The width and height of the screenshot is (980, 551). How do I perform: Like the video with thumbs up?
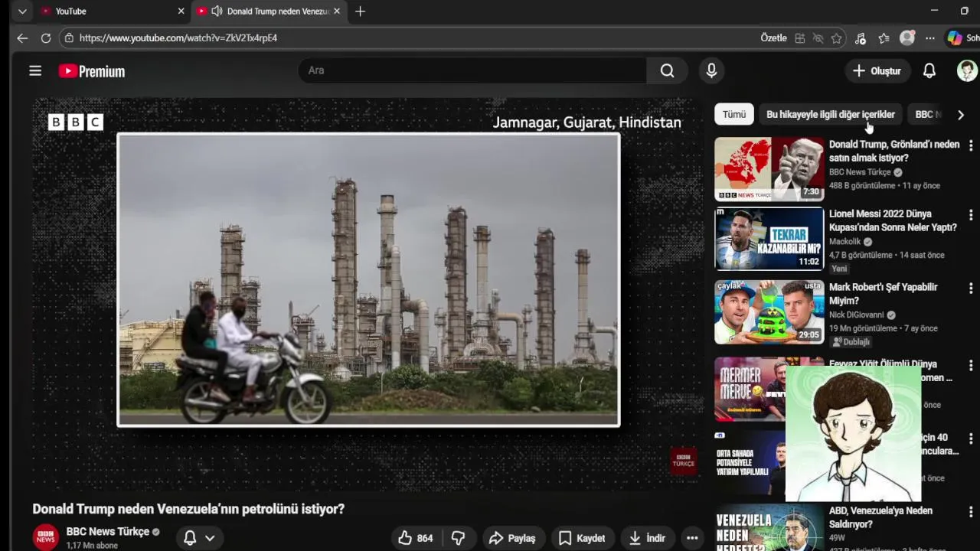(416, 538)
